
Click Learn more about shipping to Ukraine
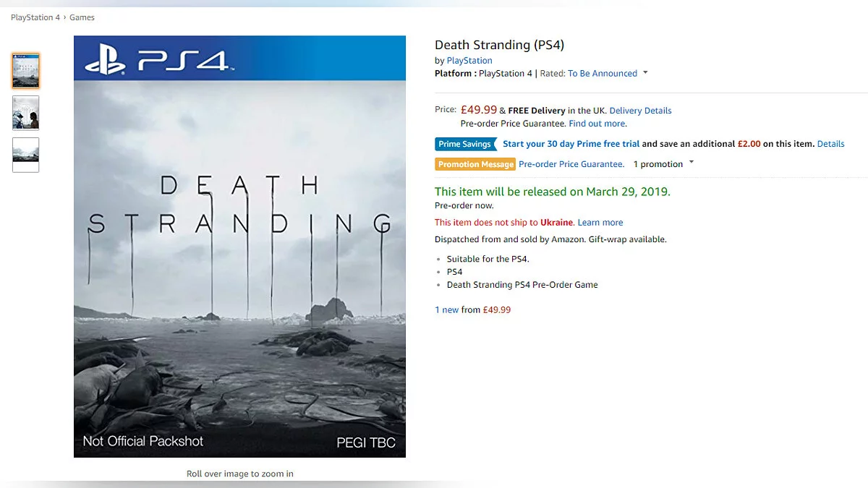point(600,223)
